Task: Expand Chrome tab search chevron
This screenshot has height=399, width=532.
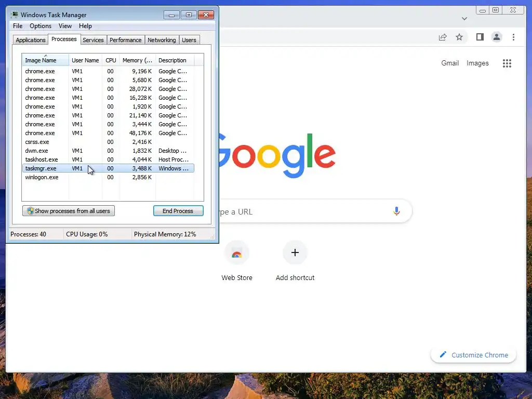Action: (x=464, y=19)
